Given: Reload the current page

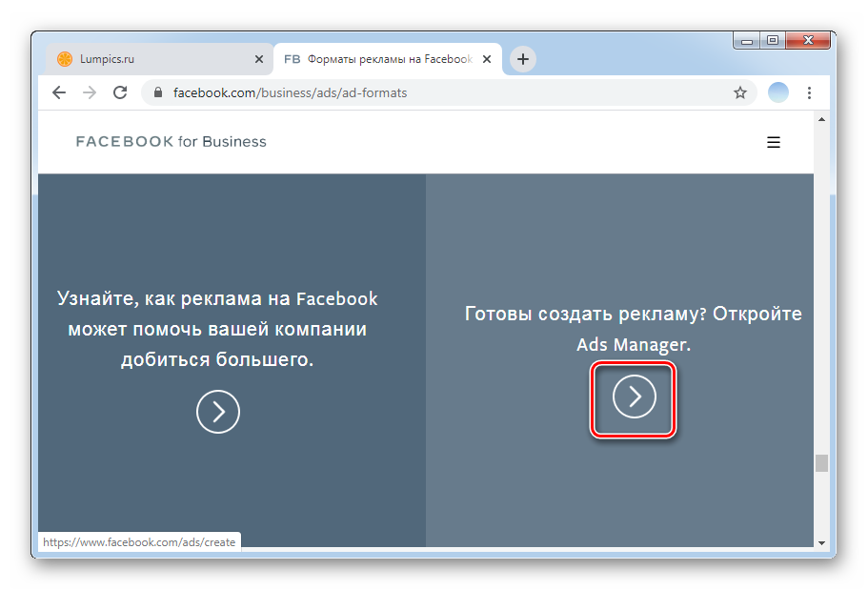Looking at the screenshot, I should [120, 92].
